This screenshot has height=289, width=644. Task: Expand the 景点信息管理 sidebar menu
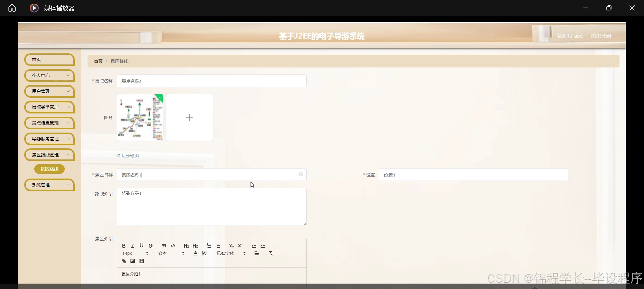pyautogui.click(x=49, y=123)
